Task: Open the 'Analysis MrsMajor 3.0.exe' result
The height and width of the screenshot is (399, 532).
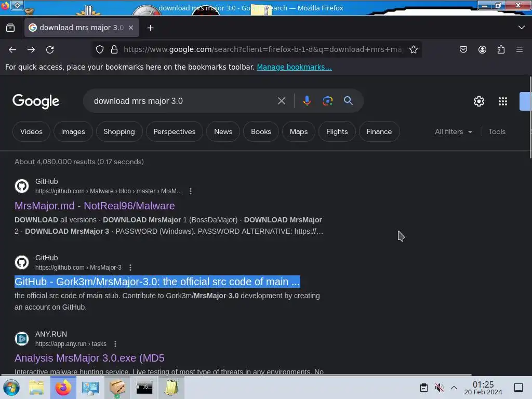Action: tap(89, 358)
